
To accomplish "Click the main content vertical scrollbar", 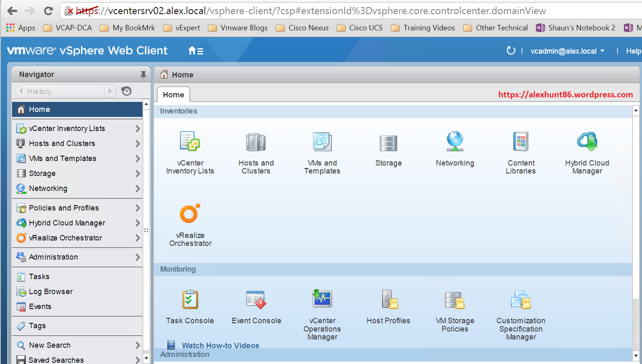I will (635, 208).
